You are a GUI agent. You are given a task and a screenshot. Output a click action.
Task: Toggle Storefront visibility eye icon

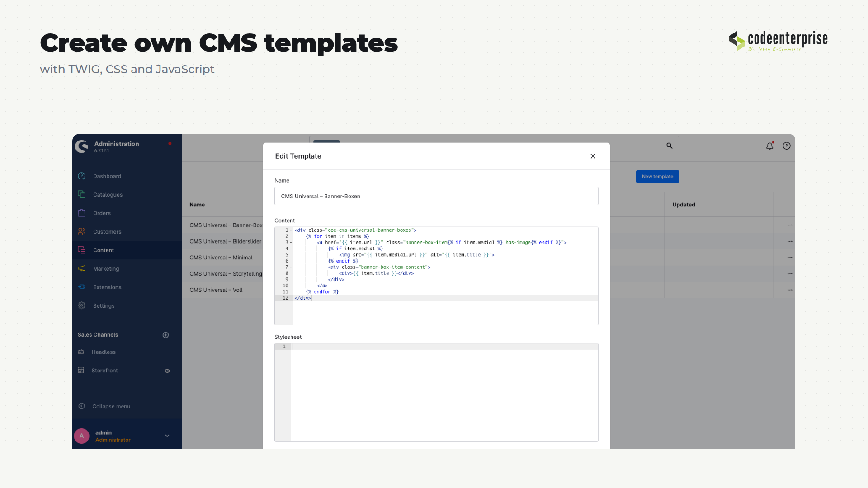click(x=167, y=371)
